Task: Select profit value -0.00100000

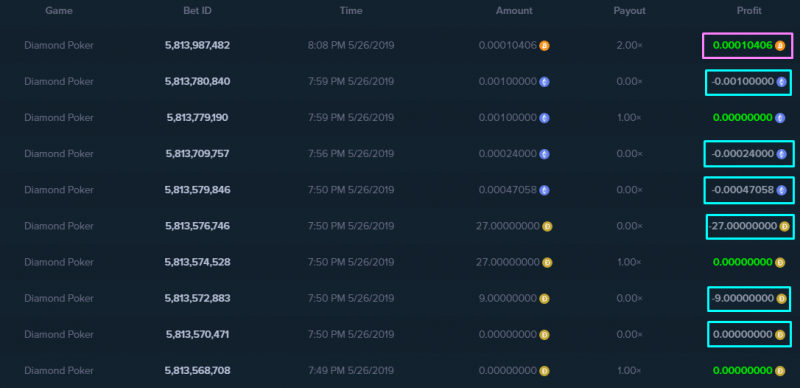Action: 742,82
